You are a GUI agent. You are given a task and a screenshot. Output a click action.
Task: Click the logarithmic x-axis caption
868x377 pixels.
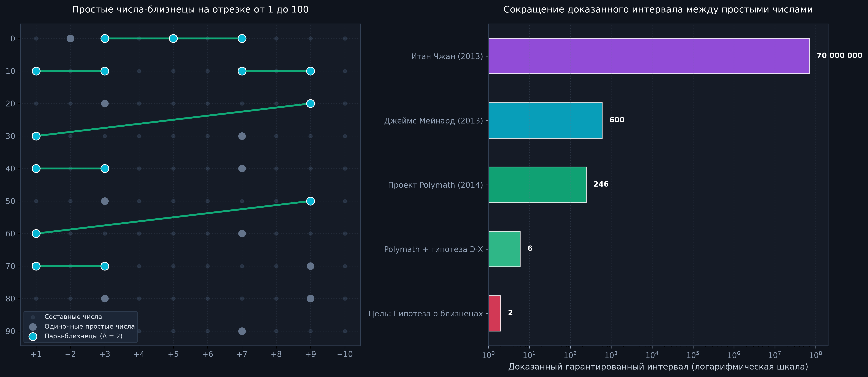[x=658, y=367]
